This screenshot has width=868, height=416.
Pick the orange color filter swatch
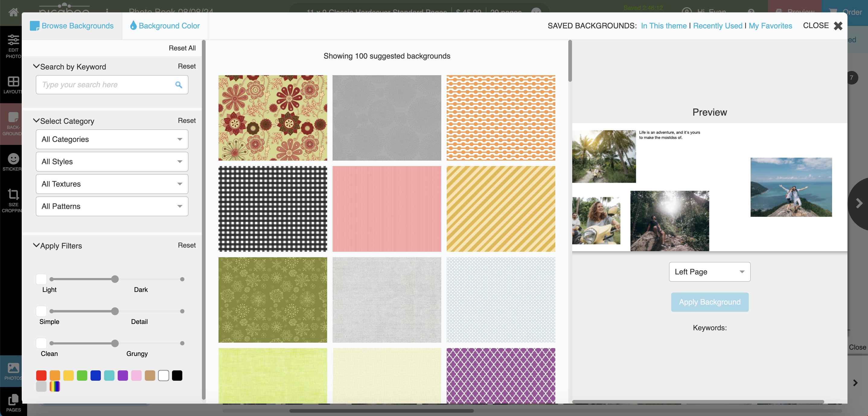55,375
